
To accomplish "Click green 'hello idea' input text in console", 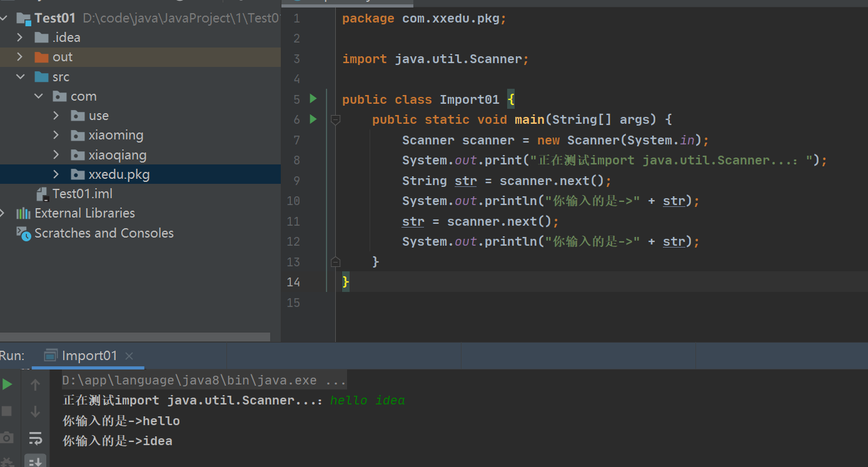I will (368, 401).
